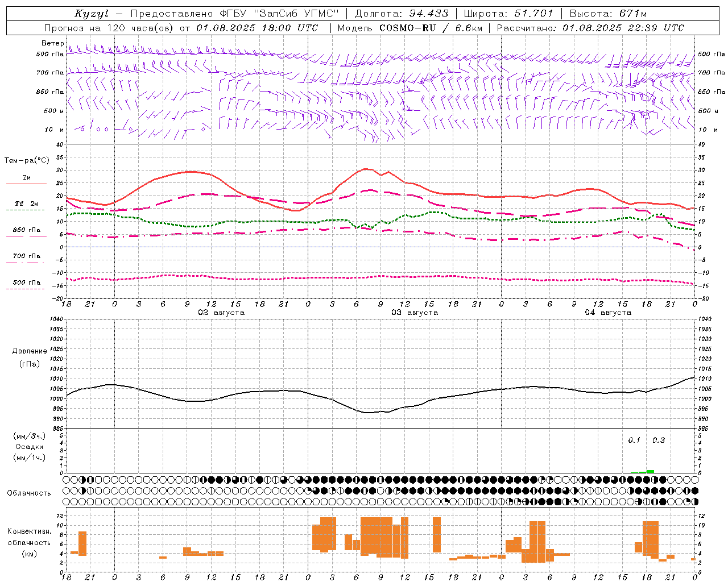
Task: Click the Осадки panel label
Action: (x=30, y=447)
